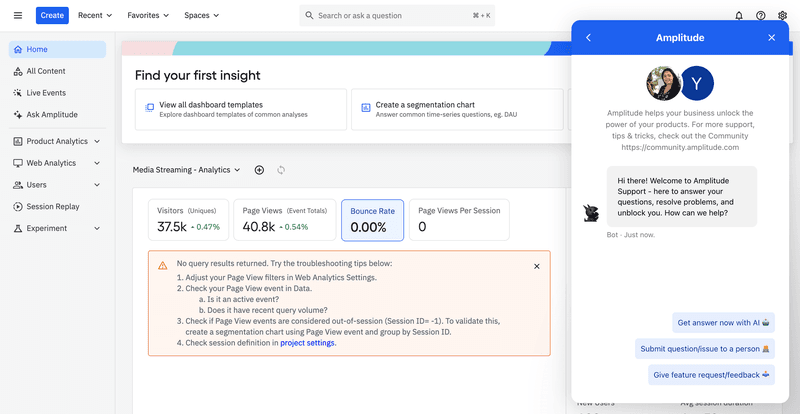Open the project settings link
800x414 pixels.
[308, 343]
